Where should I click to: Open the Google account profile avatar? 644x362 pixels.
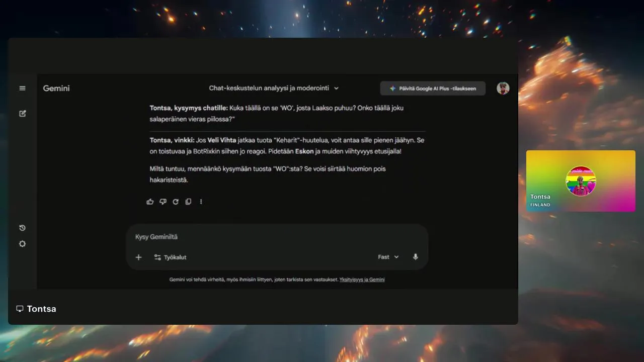coord(503,88)
